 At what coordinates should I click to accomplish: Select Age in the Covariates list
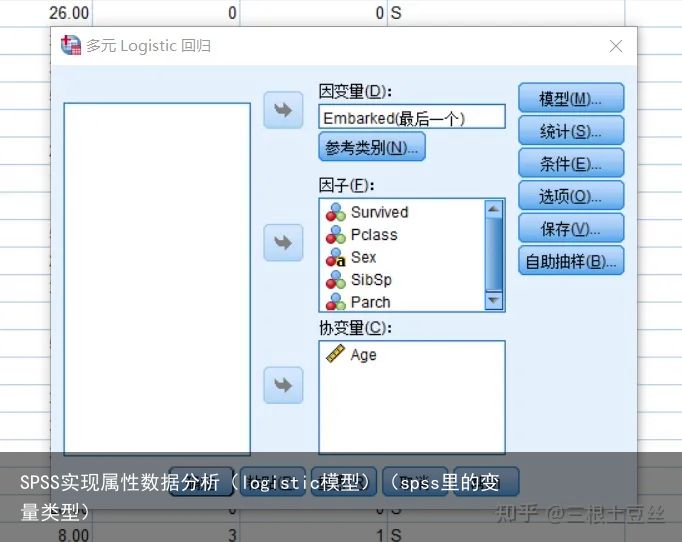point(363,355)
